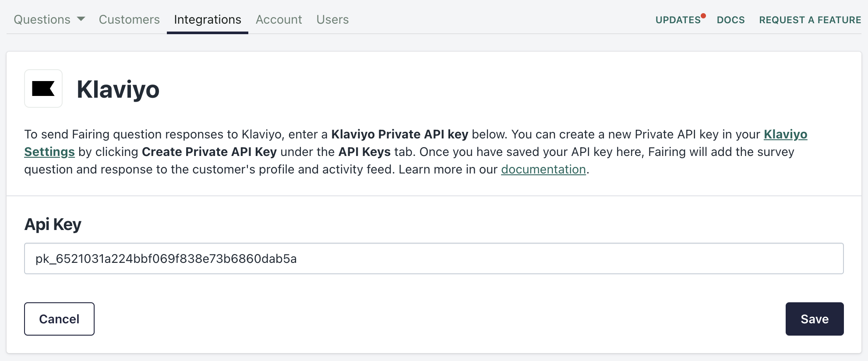The width and height of the screenshot is (868, 361).
Task: Focus the Api Key input field
Action: (x=434, y=258)
